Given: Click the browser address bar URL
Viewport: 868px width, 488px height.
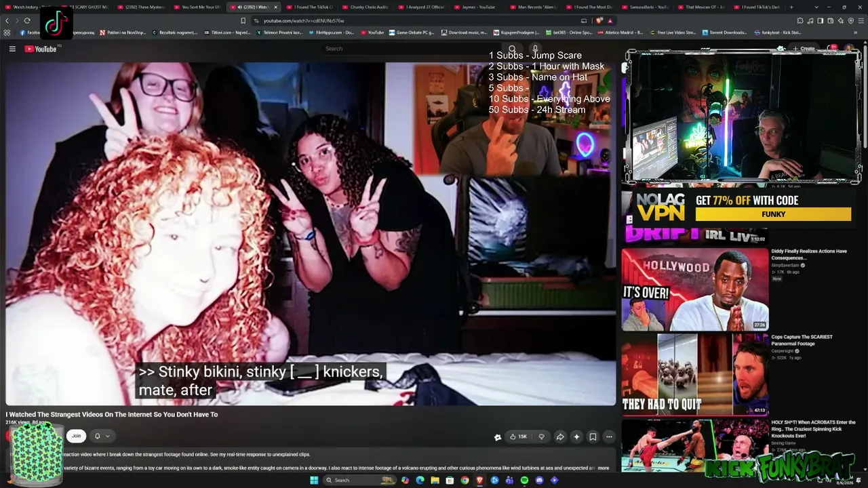Looking at the screenshot, I should tap(304, 21).
